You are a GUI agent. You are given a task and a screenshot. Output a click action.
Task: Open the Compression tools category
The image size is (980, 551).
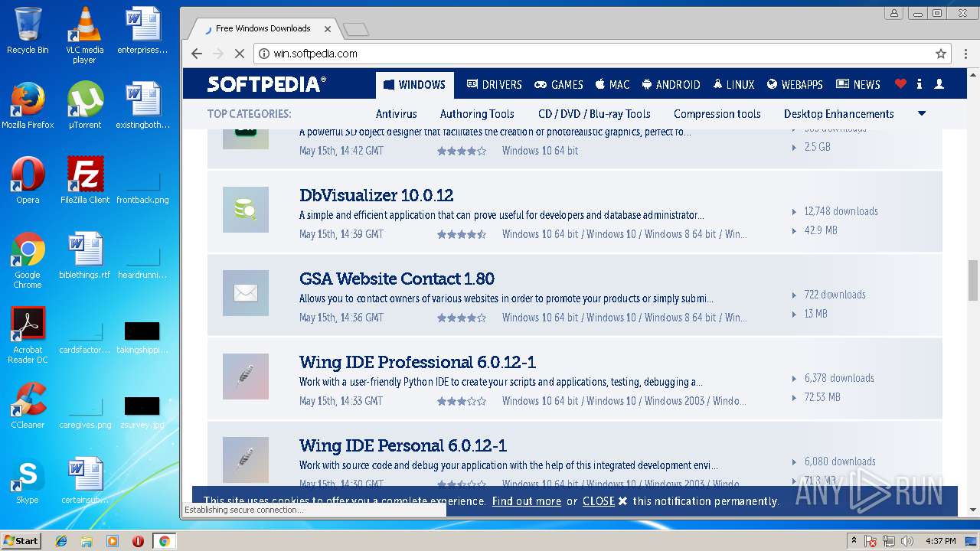click(717, 114)
